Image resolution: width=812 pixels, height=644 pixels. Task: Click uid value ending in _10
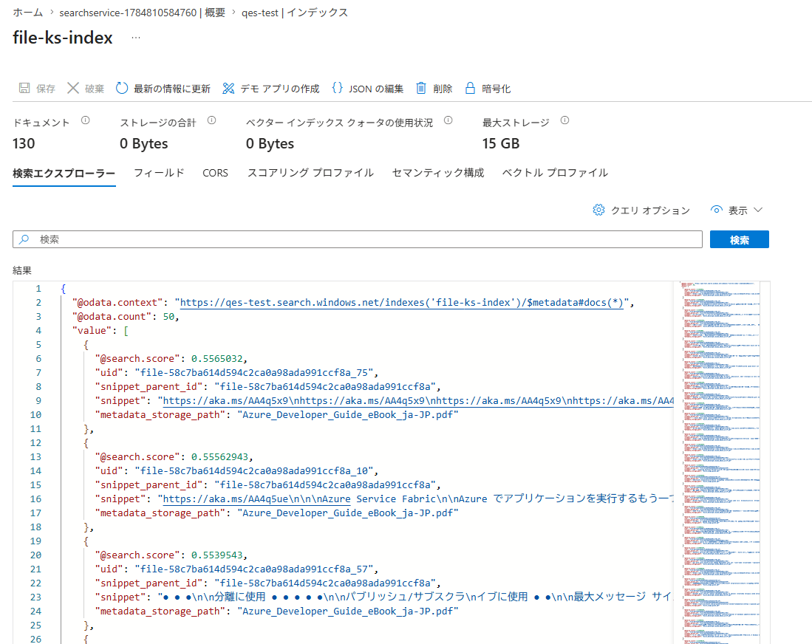[x=254, y=471]
